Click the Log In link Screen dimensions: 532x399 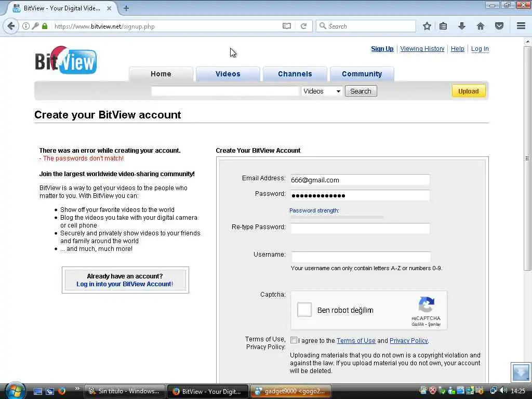(x=480, y=49)
